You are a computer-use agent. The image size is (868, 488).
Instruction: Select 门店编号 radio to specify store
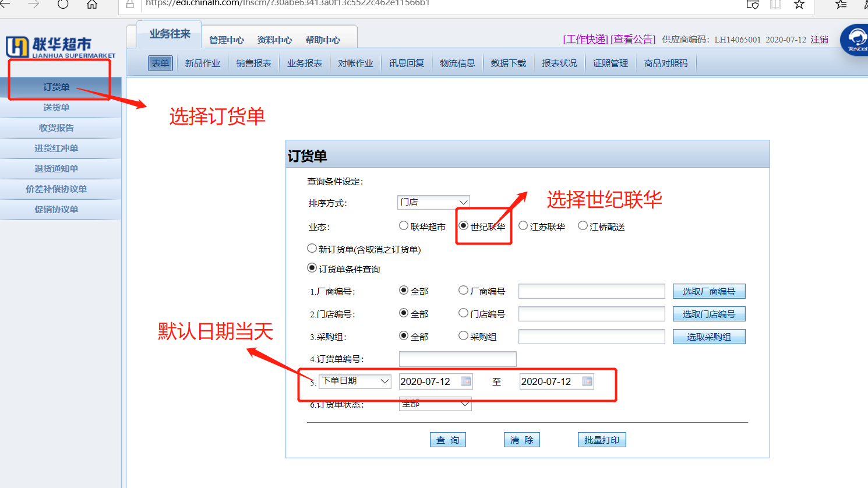(x=463, y=313)
